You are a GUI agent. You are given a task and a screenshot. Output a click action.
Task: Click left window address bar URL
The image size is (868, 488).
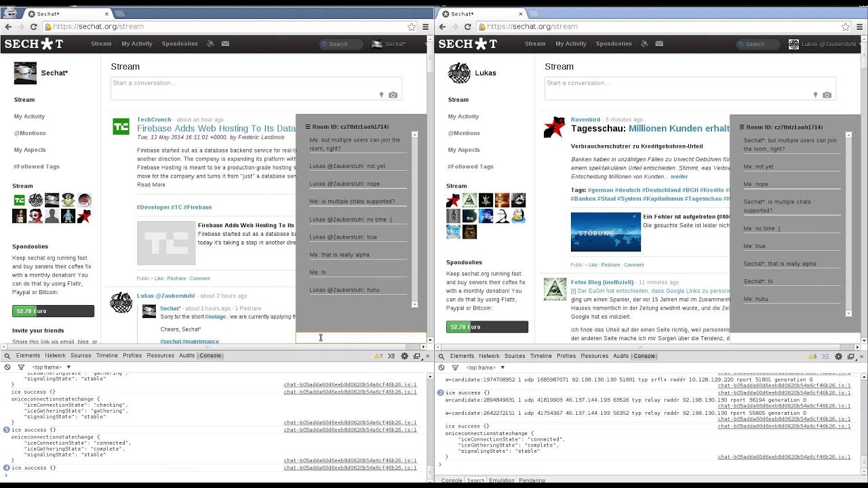coord(98,26)
